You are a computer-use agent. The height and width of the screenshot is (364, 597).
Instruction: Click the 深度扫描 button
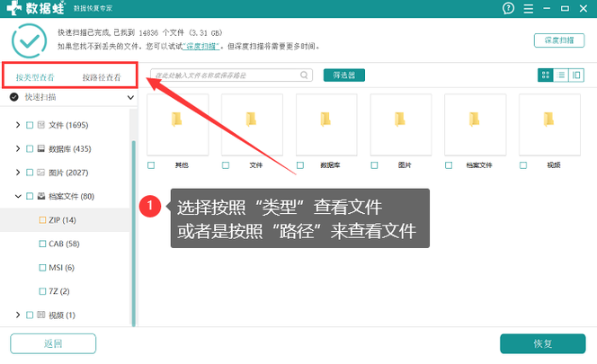[559, 40]
